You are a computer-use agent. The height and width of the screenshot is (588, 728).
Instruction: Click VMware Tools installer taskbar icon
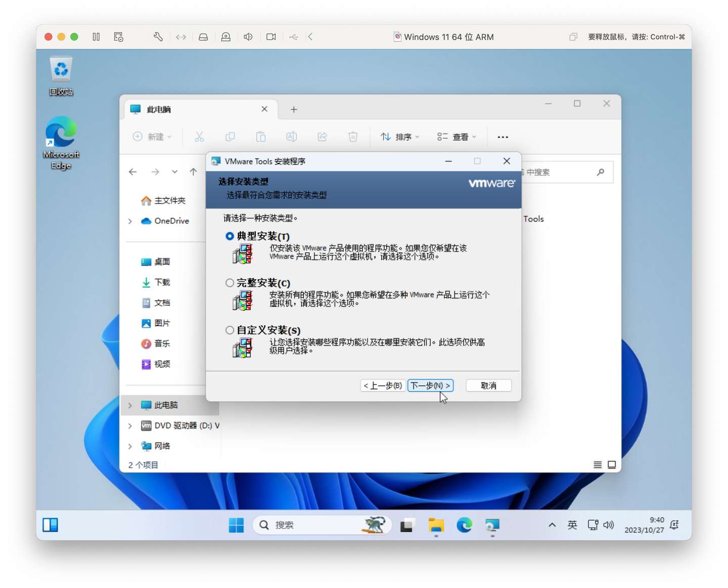tap(492, 525)
